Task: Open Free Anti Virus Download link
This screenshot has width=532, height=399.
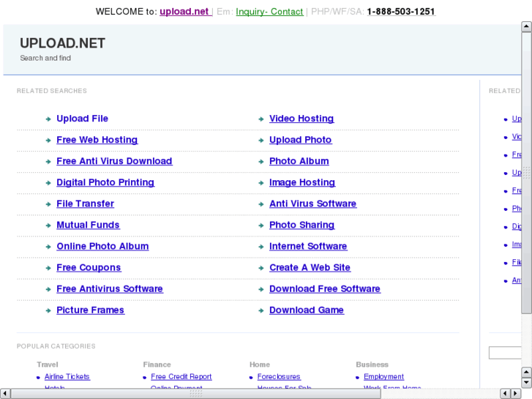Action: [114, 161]
